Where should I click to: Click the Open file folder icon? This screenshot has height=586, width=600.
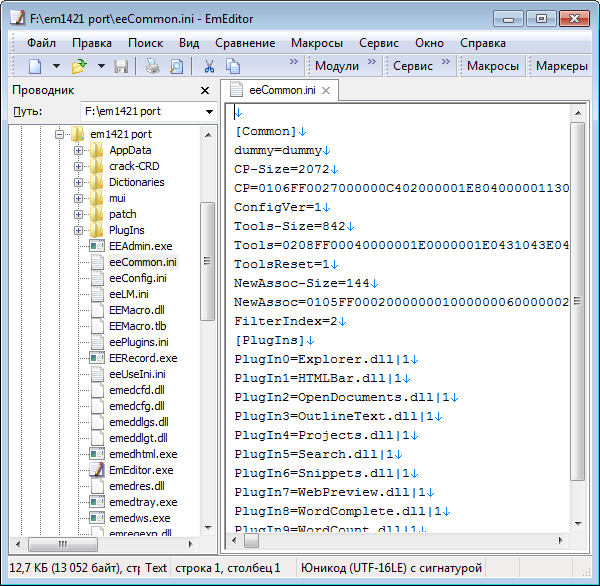pos(79,66)
